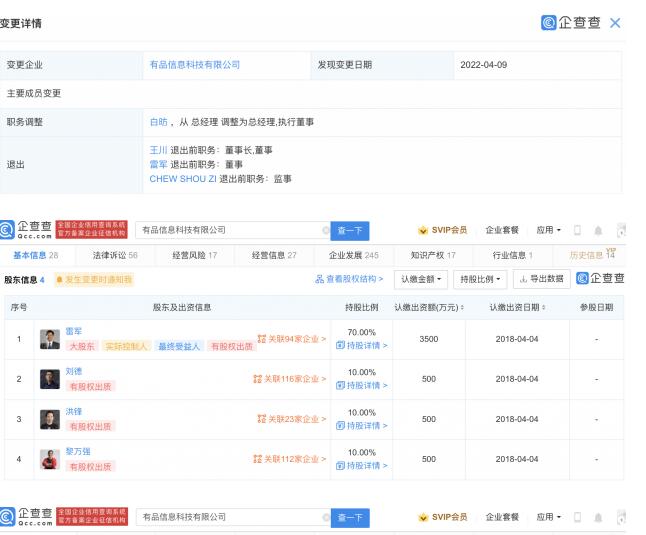Switch to 基本信息 tab
646x535 pixels.
pos(35,255)
